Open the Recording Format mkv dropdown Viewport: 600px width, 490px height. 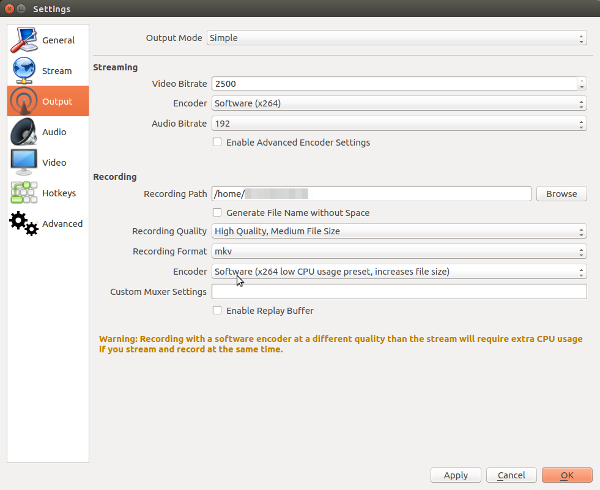(x=396, y=251)
